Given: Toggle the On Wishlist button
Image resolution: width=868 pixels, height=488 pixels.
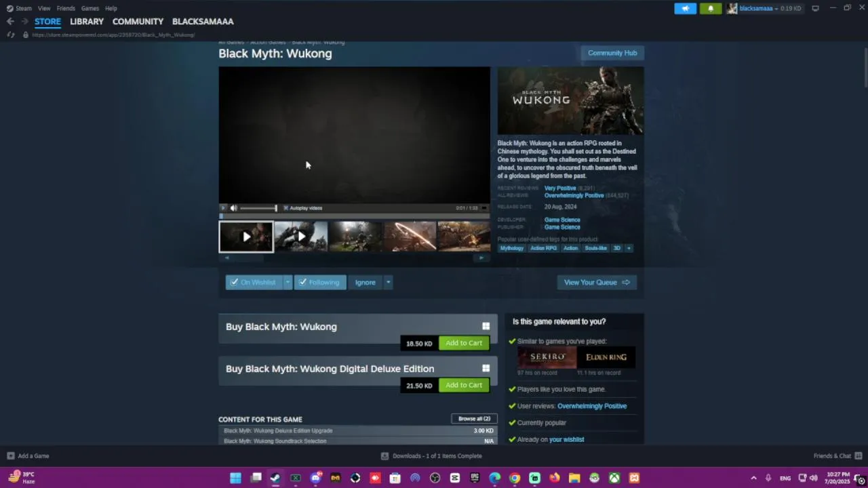Looking at the screenshot, I should coord(254,282).
